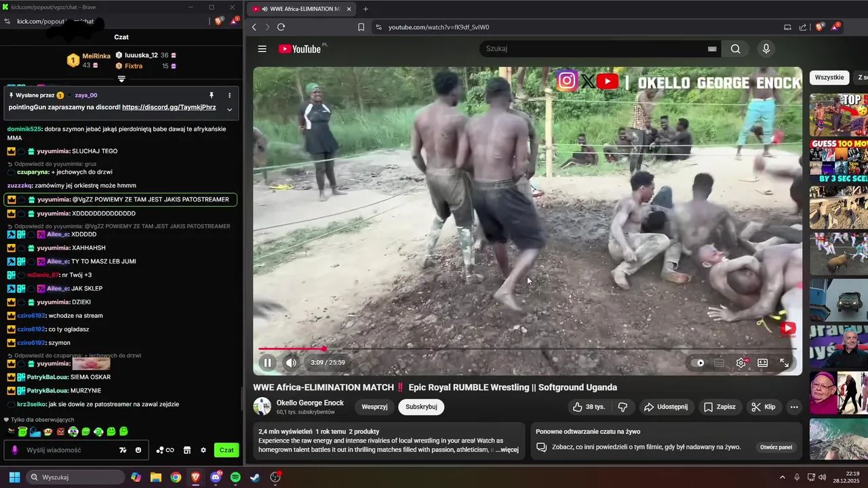
Task: Bookmark the YouTube page
Action: pyautogui.click(x=361, y=27)
